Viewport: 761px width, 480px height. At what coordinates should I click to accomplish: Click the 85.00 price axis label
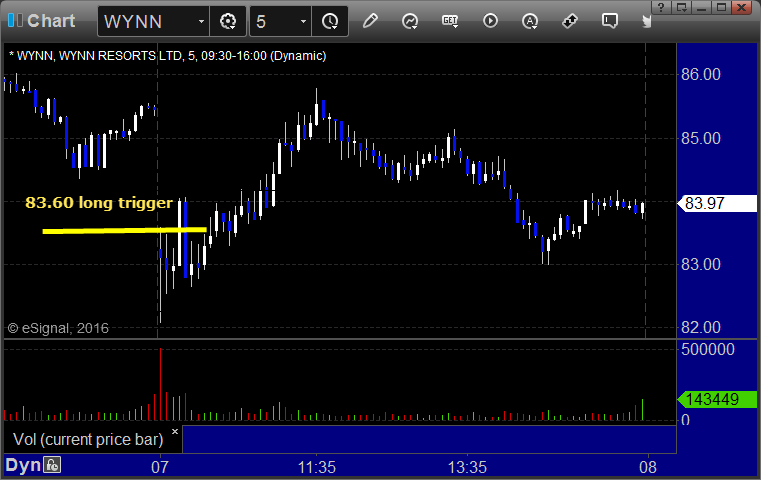coord(701,138)
